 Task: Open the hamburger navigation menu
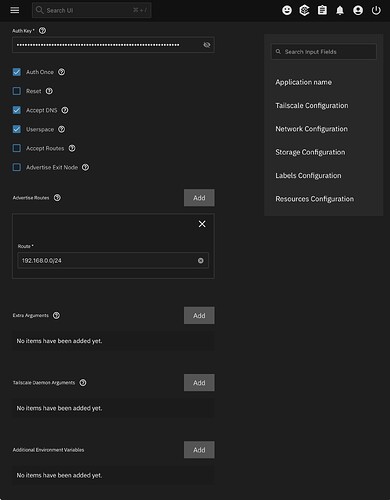click(x=15, y=10)
